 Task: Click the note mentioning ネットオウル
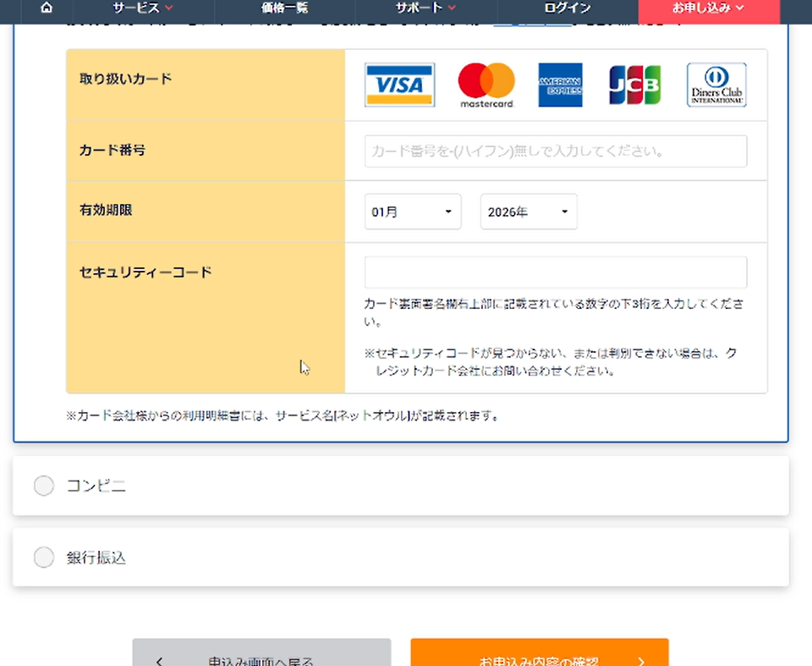[x=283, y=416]
